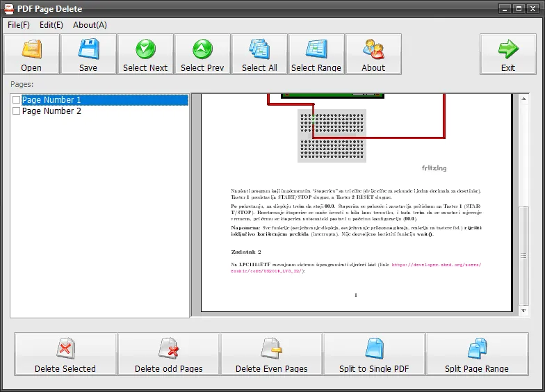
Task: Click the preview scrollbar up arrow
Action: click(x=524, y=99)
